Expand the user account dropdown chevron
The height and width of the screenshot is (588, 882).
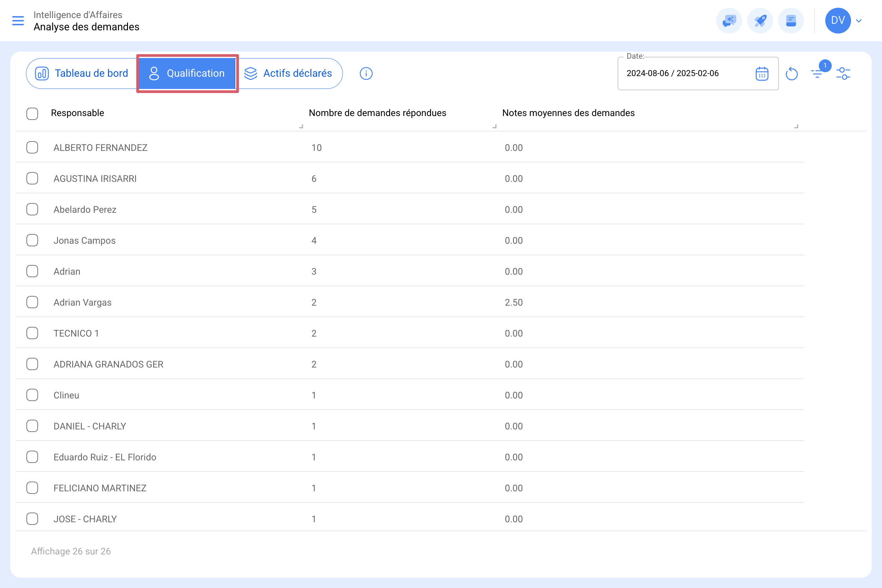(x=859, y=21)
